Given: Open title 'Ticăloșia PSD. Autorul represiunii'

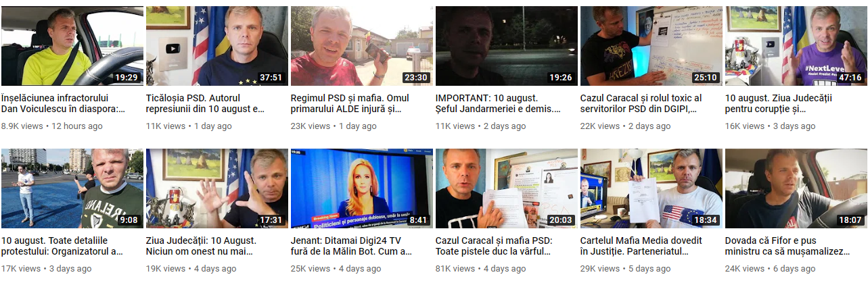Looking at the screenshot, I should point(206,103).
